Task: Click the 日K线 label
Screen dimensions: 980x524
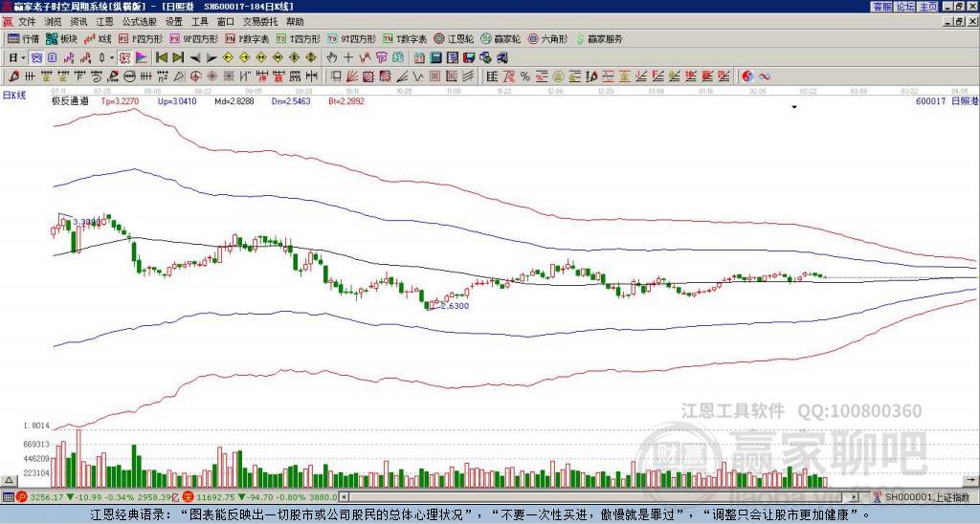Action: [x=14, y=96]
